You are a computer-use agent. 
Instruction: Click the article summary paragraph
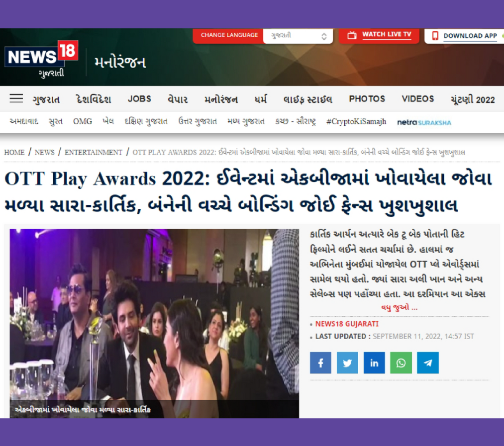(398, 264)
